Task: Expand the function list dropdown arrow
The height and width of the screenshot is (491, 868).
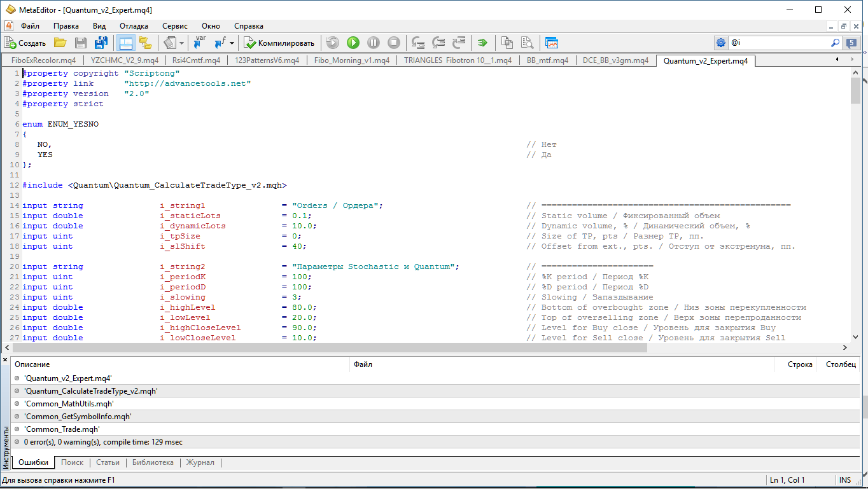Action: (x=232, y=43)
